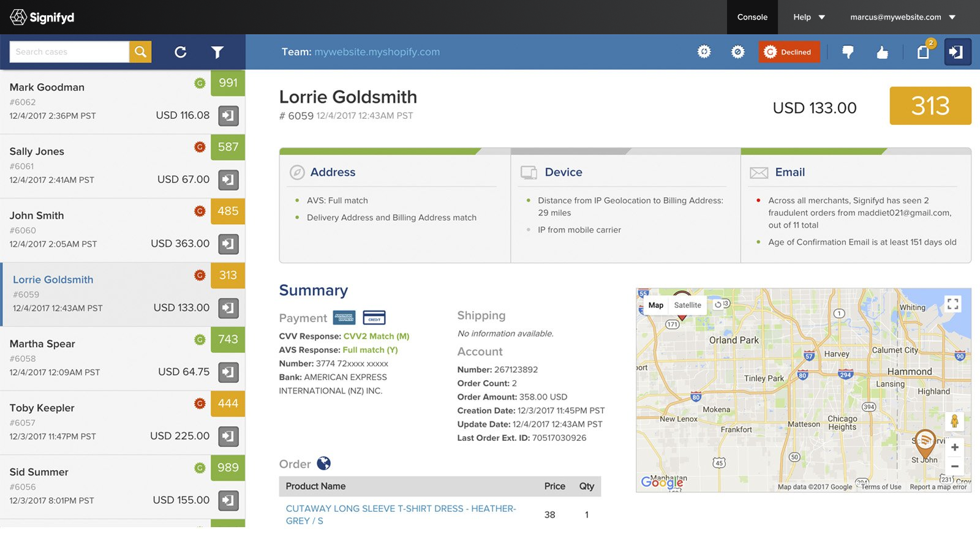The height and width of the screenshot is (551, 980).
Task: Select the Sally Jones case in sidebar
Action: (92, 165)
